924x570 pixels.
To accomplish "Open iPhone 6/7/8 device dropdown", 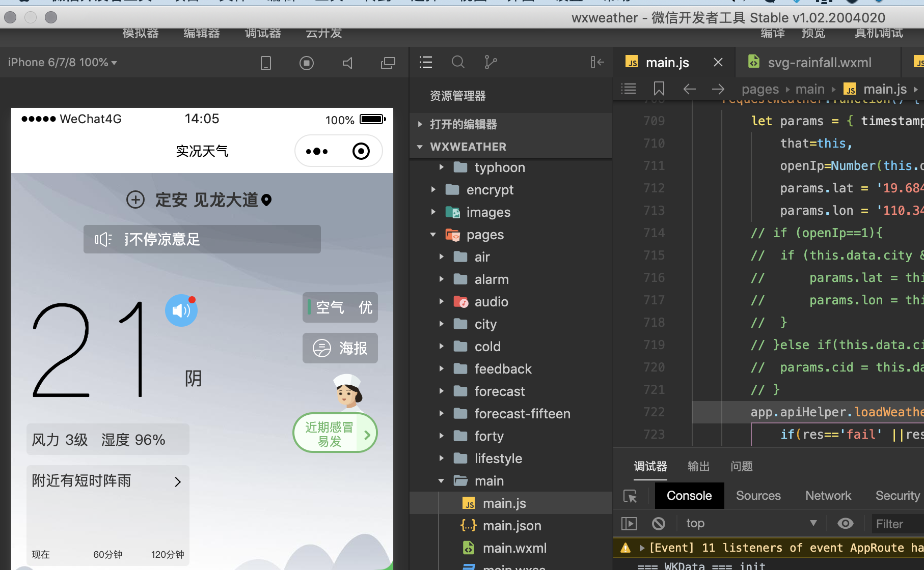I will click(x=63, y=62).
